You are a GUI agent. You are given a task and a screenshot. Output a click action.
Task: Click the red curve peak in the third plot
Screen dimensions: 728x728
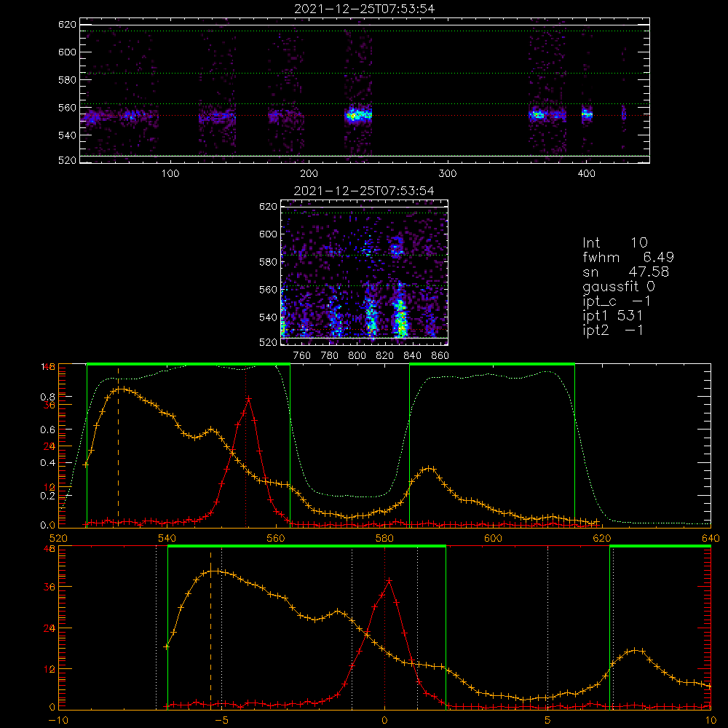(x=249, y=398)
